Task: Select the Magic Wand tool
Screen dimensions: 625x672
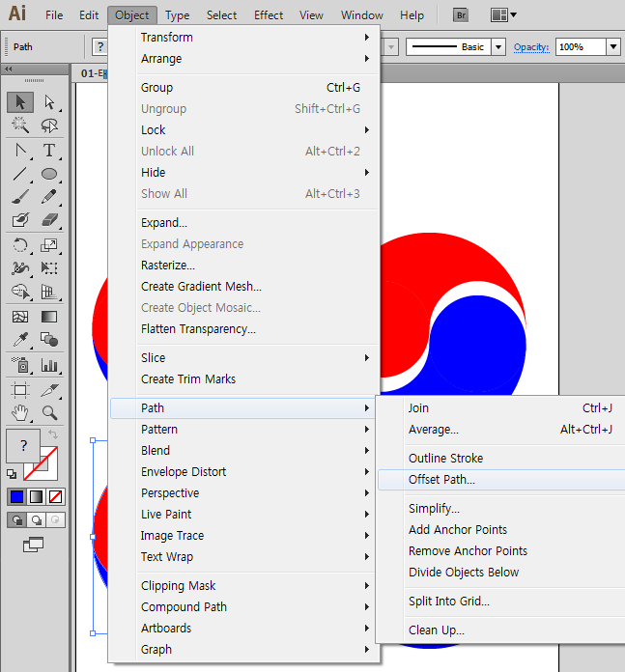Action: point(20,126)
